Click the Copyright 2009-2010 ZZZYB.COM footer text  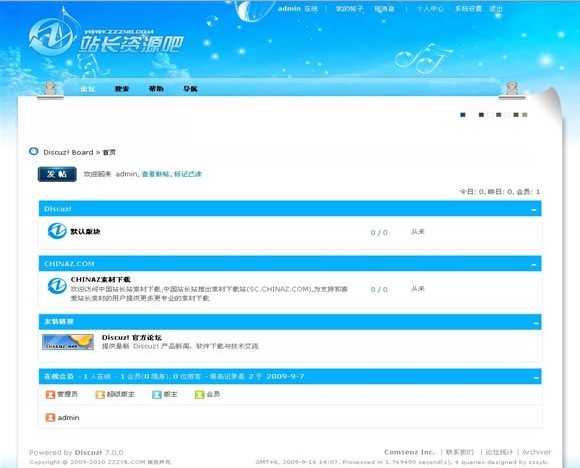pos(101,462)
